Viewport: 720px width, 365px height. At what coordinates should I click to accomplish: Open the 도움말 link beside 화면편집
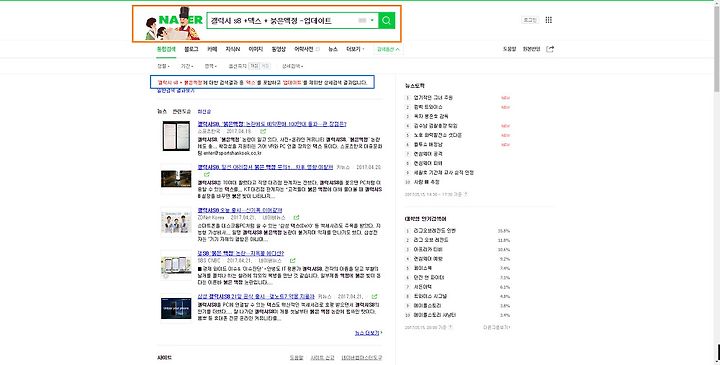509,49
